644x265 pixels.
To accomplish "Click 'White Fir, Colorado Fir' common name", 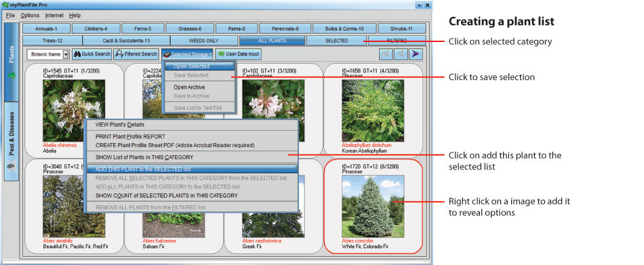I will [365, 247].
